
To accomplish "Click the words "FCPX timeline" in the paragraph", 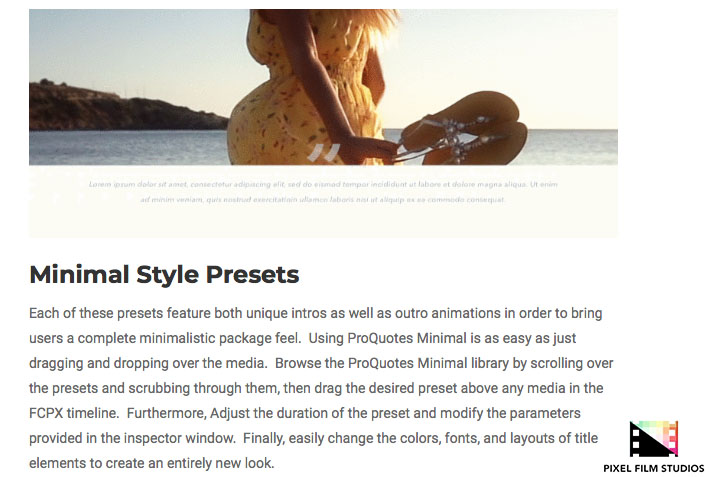I will coord(74,413).
